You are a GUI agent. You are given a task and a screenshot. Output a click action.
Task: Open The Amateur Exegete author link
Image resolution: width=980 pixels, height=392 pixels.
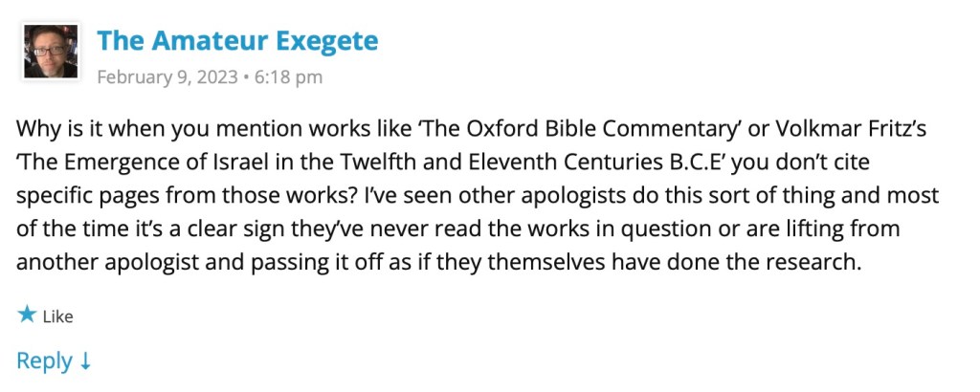237,41
